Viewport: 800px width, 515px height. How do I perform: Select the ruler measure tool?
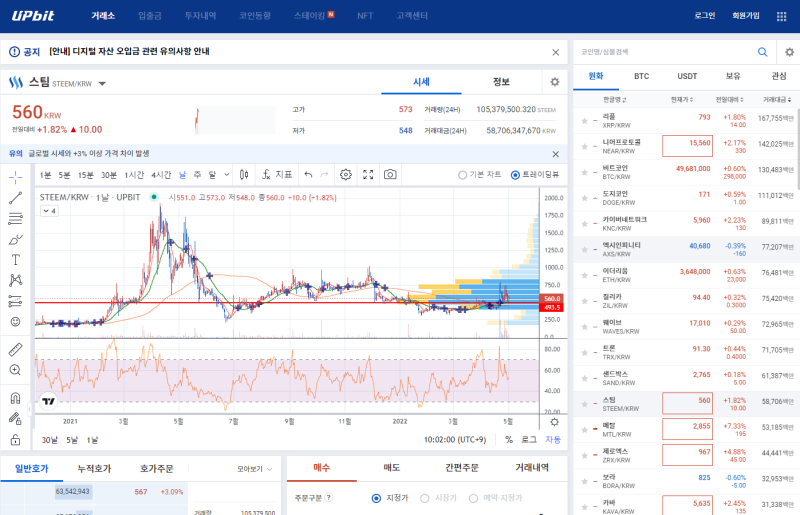(x=16, y=350)
